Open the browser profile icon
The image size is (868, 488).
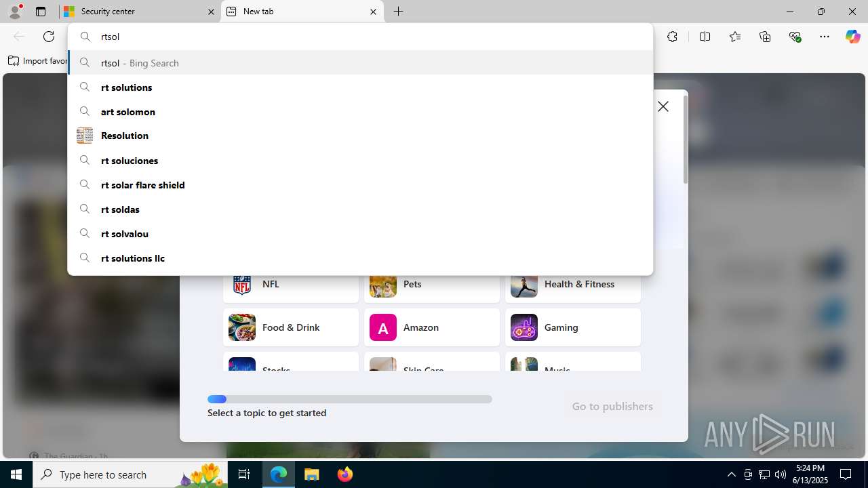point(15,12)
